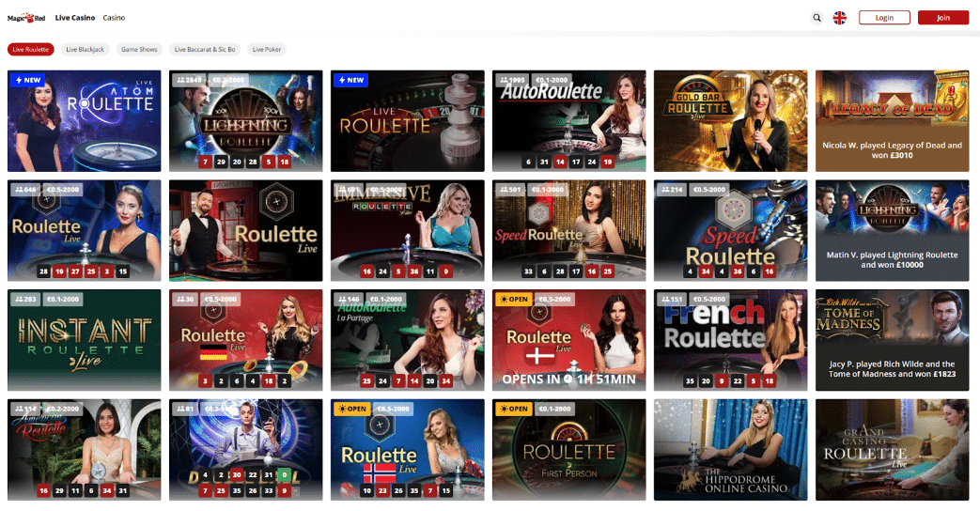The height and width of the screenshot is (511, 980).
Task: Open the Gold Bar Roulette thumbnail
Action: click(x=731, y=120)
